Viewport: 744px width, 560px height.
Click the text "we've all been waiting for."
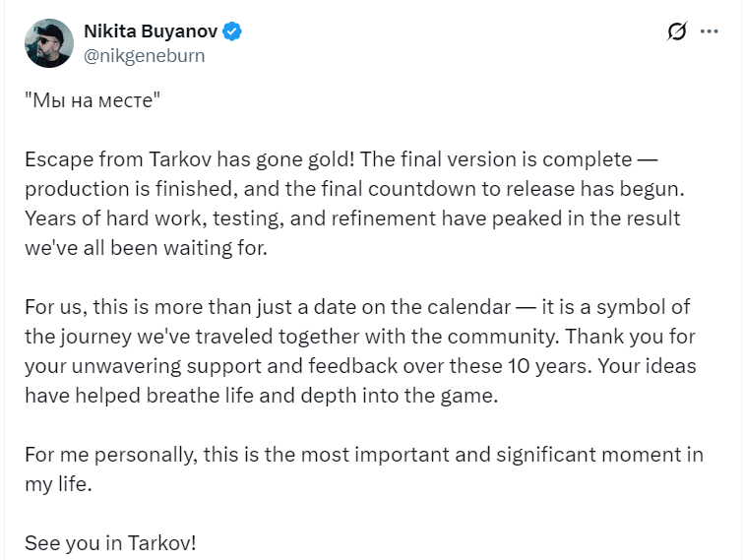[x=145, y=247]
